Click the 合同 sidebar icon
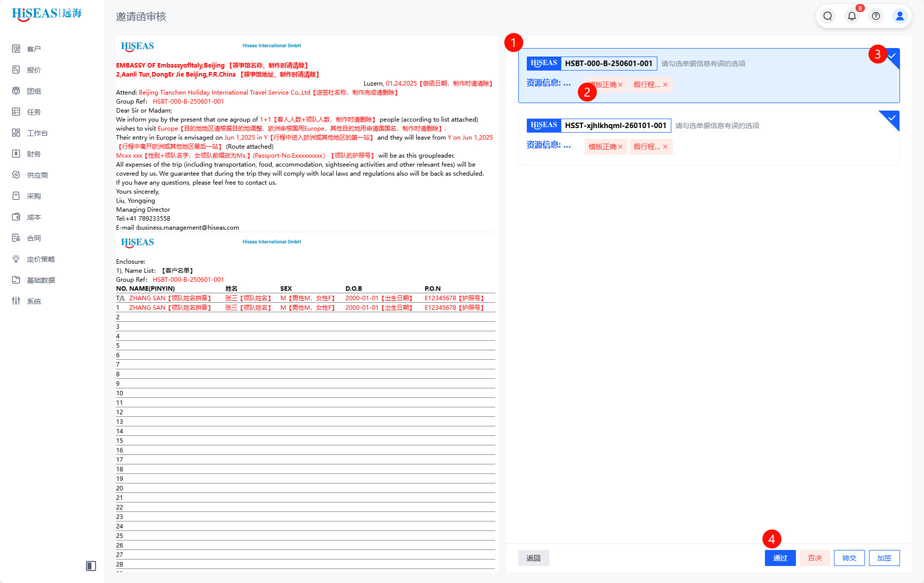 (x=16, y=238)
